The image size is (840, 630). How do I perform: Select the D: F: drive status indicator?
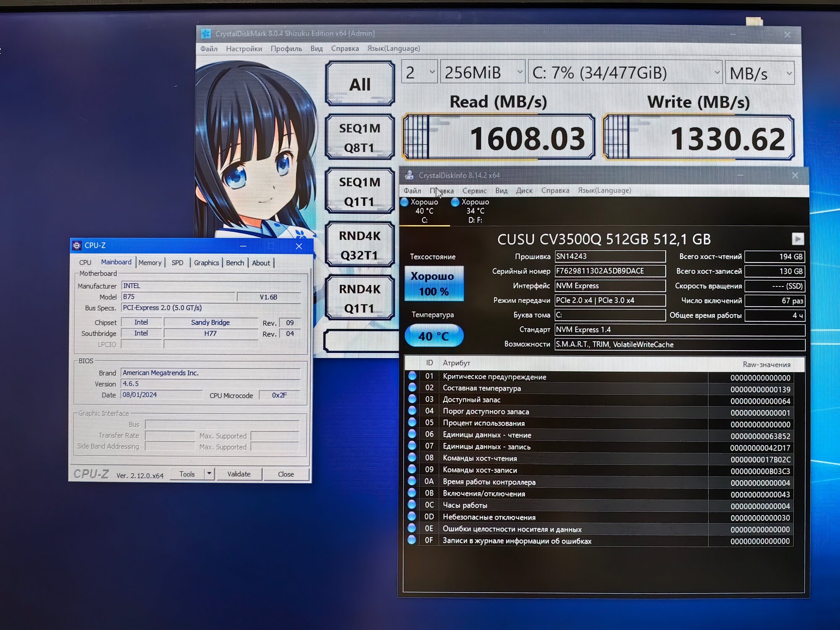coord(475,211)
